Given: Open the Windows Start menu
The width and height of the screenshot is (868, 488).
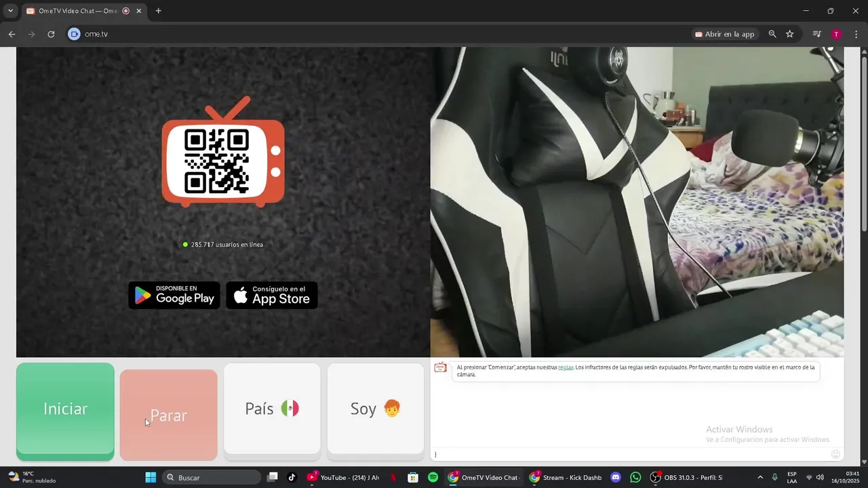Looking at the screenshot, I should pos(151,477).
